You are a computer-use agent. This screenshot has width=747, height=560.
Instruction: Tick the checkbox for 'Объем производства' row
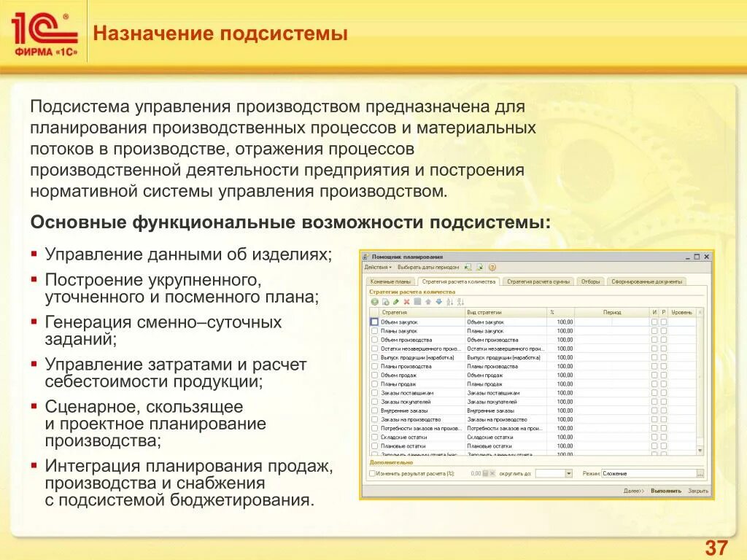pos(374,340)
